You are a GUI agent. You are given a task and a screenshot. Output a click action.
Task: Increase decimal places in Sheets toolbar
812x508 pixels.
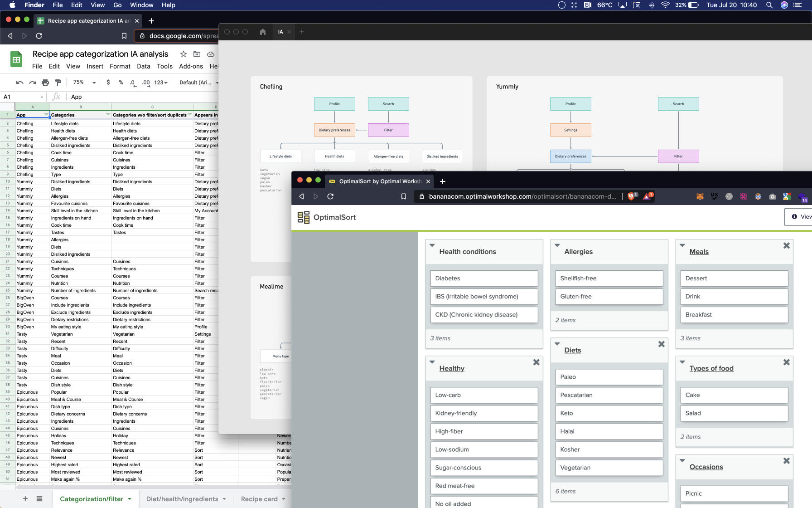pos(146,83)
